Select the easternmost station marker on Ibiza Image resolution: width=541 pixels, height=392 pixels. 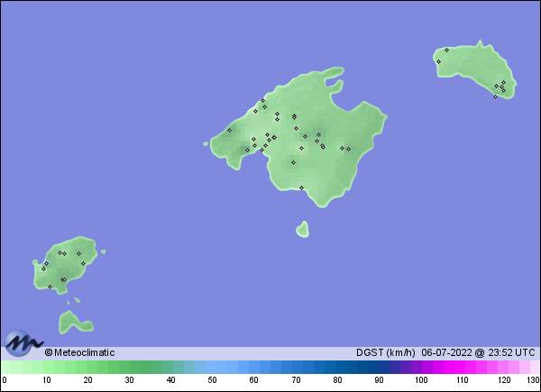pyautogui.click(x=83, y=263)
